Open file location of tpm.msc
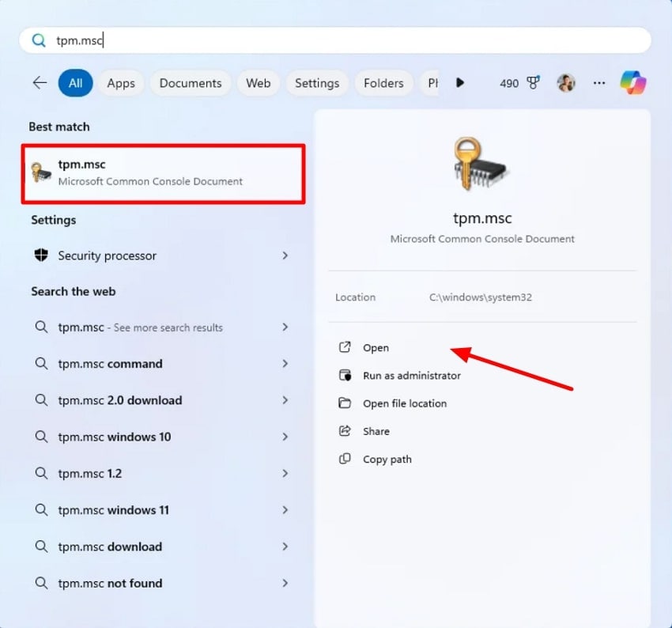 [407, 403]
